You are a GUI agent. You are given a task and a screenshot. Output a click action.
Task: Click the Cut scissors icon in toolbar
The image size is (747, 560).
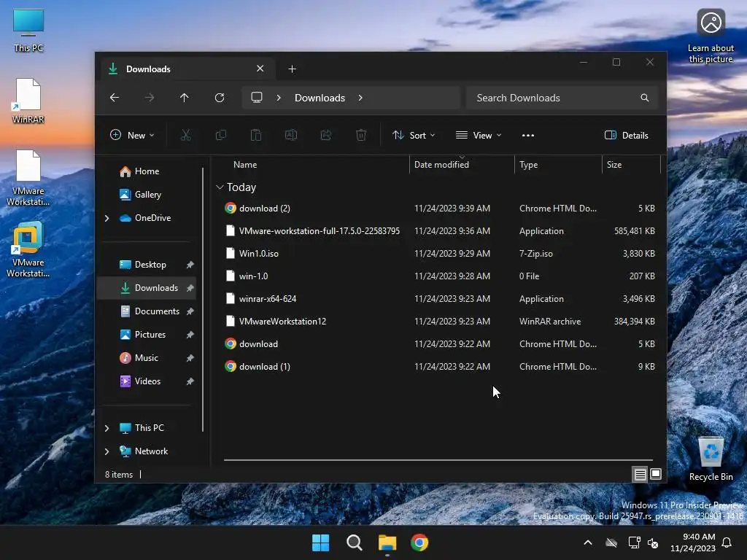point(186,135)
